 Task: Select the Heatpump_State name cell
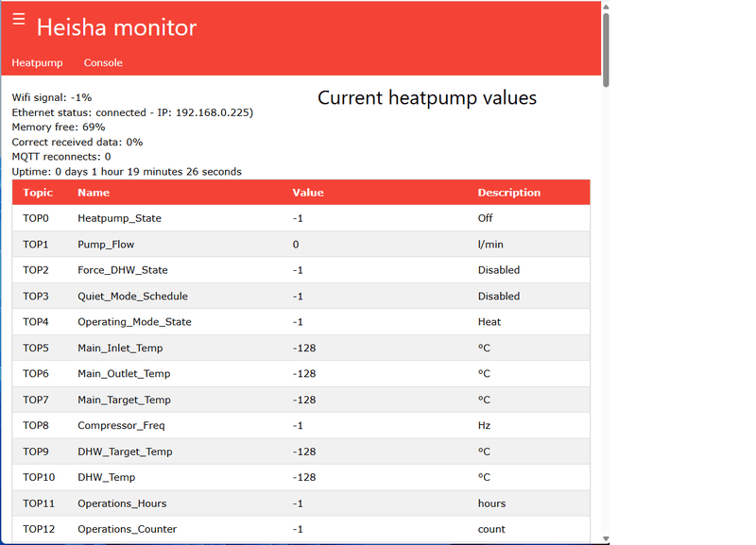coord(120,218)
